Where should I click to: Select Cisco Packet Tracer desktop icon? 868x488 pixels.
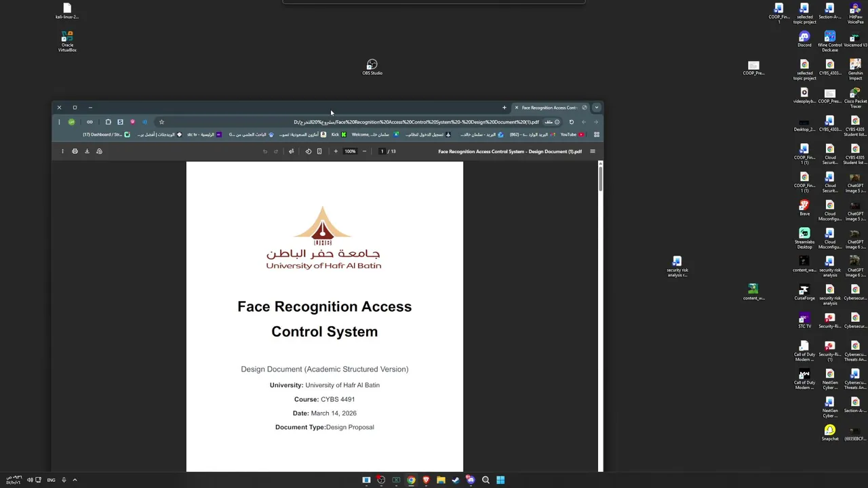pyautogui.click(x=855, y=98)
